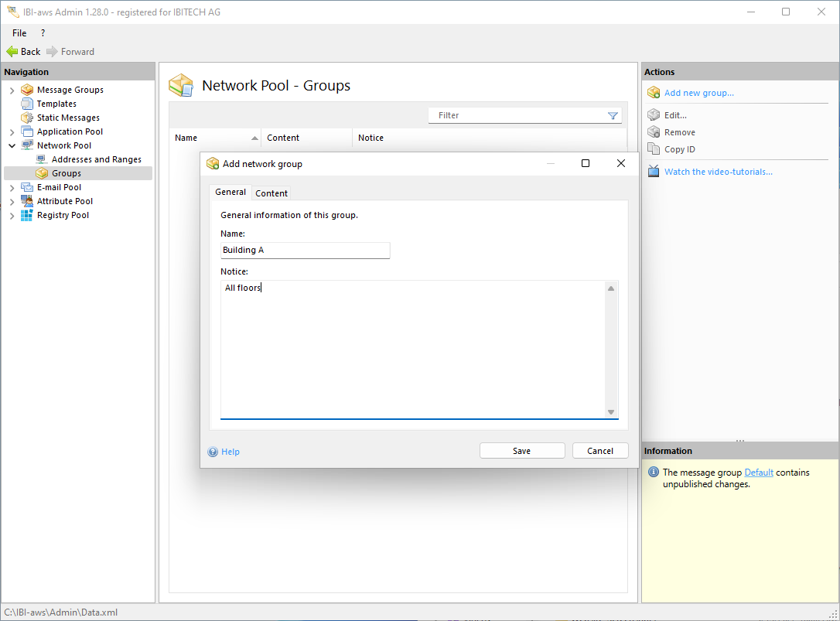Collapse the Network Pool tree node

12,145
